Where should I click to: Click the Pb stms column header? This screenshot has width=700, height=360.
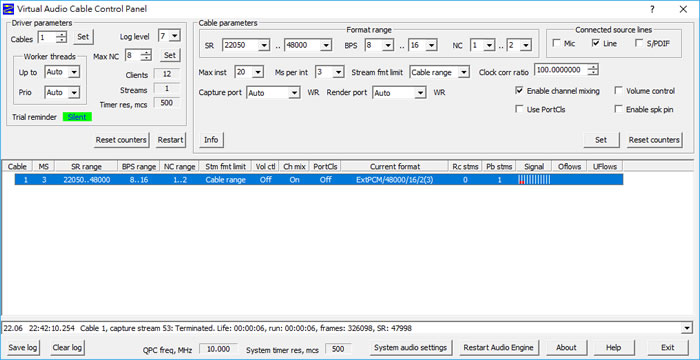click(499, 167)
